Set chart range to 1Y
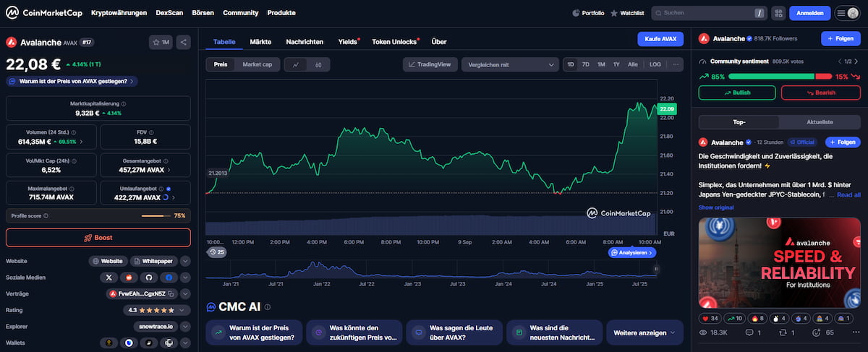 pyautogui.click(x=616, y=64)
